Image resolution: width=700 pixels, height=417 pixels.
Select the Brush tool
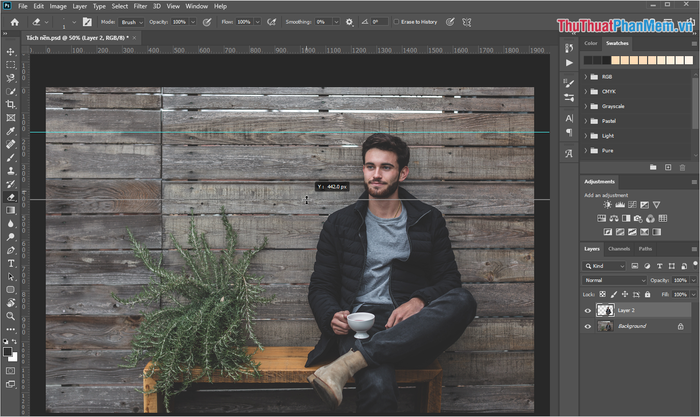pyautogui.click(x=11, y=158)
